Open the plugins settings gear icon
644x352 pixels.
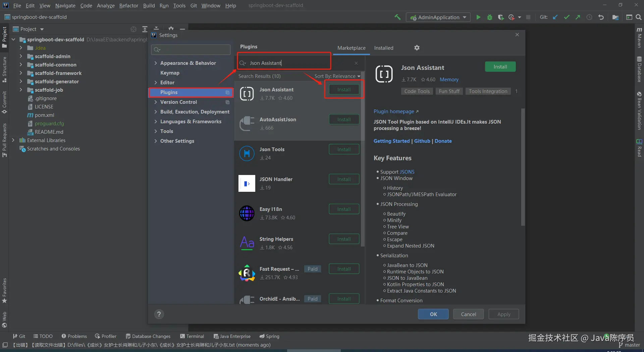click(417, 48)
